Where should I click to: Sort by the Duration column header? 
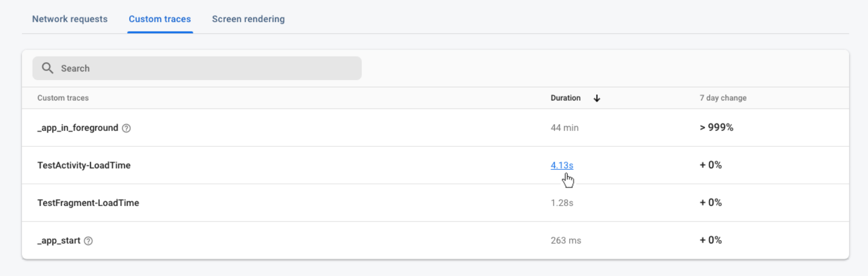566,98
